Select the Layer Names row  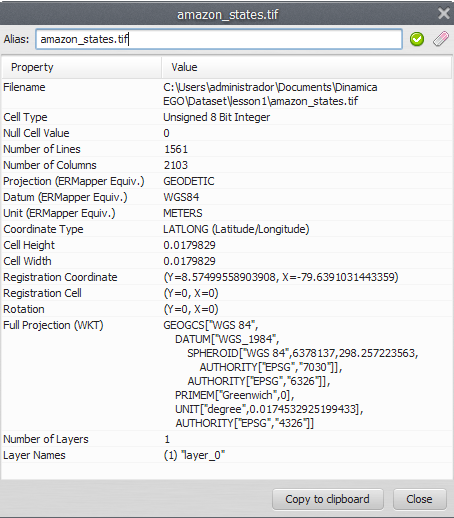pos(227,455)
